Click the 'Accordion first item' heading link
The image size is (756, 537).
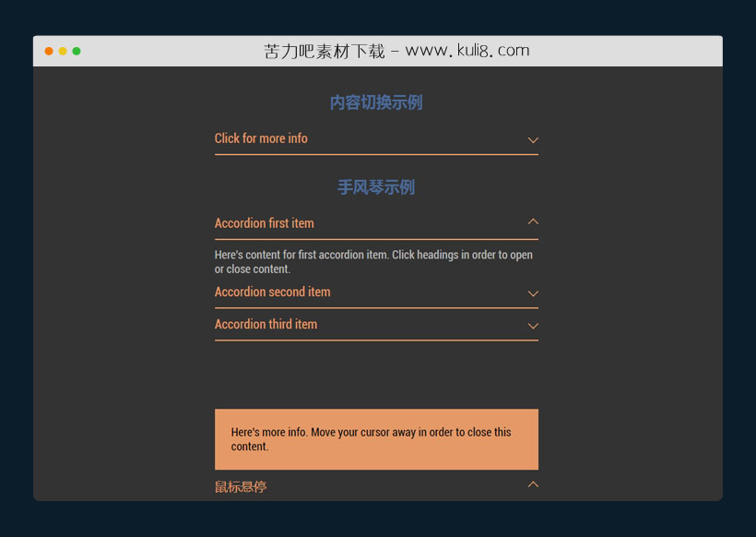pos(265,223)
